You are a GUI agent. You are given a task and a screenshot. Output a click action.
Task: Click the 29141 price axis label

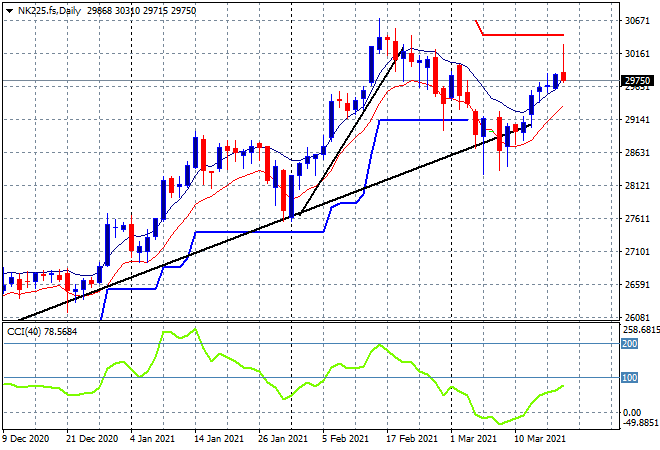click(x=637, y=120)
